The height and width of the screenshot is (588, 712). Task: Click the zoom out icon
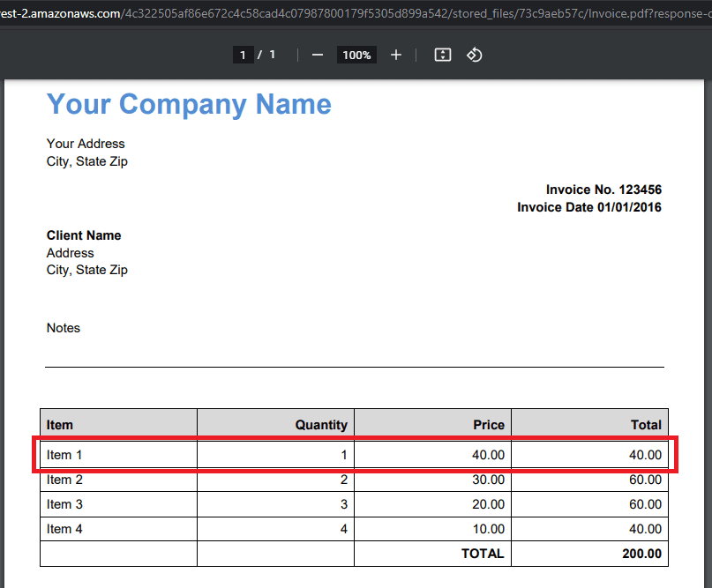[x=317, y=55]
